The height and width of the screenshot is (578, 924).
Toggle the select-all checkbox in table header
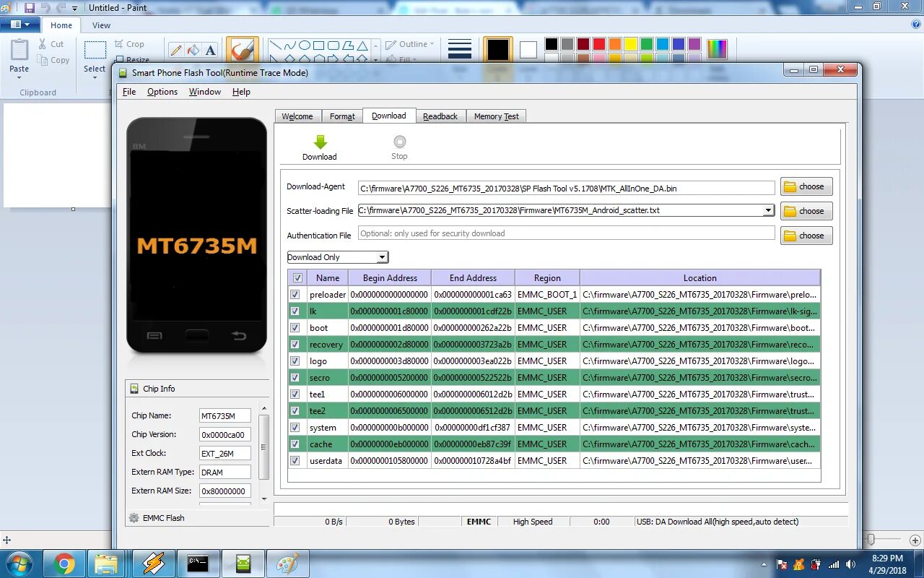(297, 277)
